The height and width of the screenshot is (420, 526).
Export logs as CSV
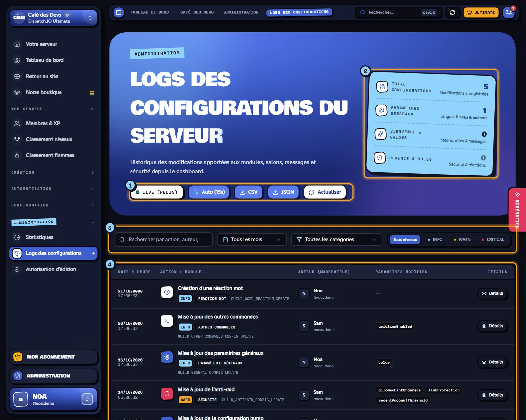click(x=249, y=192)
